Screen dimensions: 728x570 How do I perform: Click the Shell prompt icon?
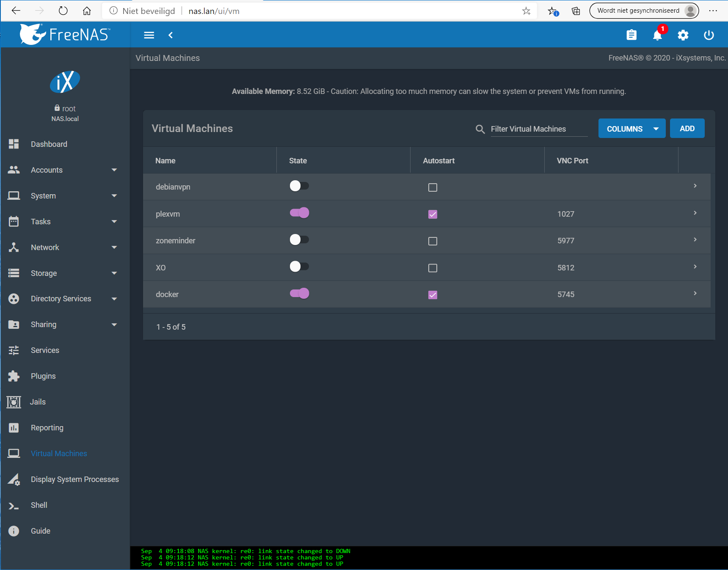14,506
